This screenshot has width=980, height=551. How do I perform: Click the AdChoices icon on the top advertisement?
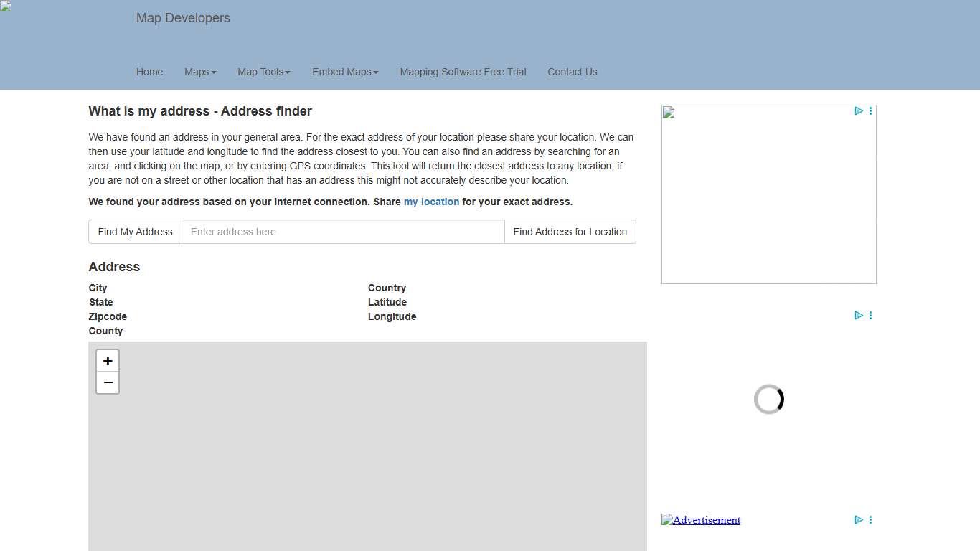[x=859, y=111]
